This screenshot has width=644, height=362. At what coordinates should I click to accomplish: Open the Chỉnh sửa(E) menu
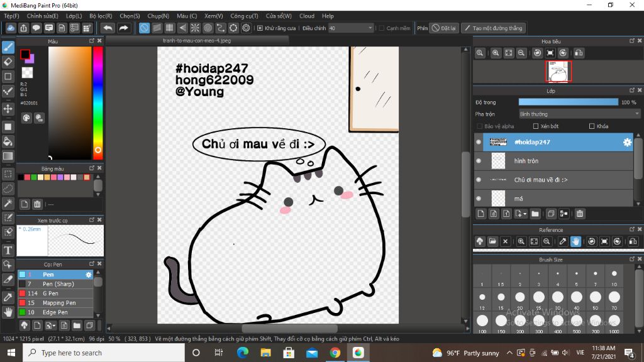click(42, 16)
